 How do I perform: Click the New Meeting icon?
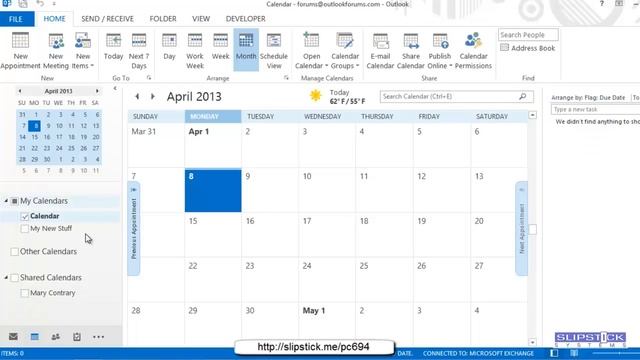coord(56,51)
